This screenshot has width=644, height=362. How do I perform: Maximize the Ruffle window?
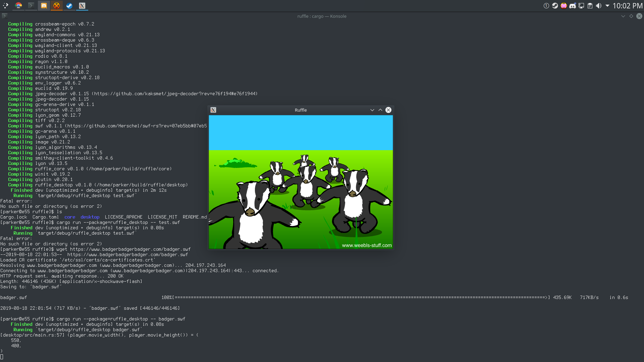point(380,110)
